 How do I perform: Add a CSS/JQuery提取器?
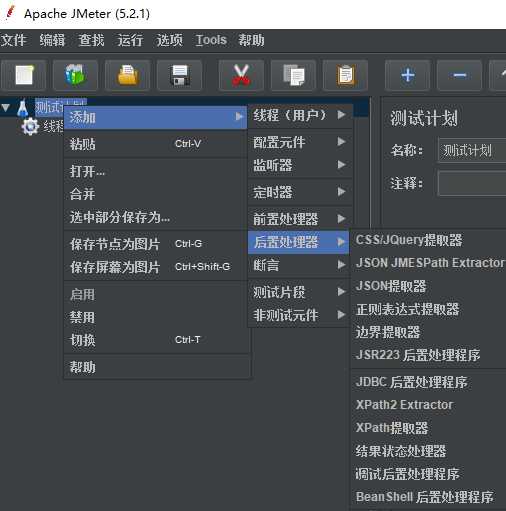tap(429, 240)
